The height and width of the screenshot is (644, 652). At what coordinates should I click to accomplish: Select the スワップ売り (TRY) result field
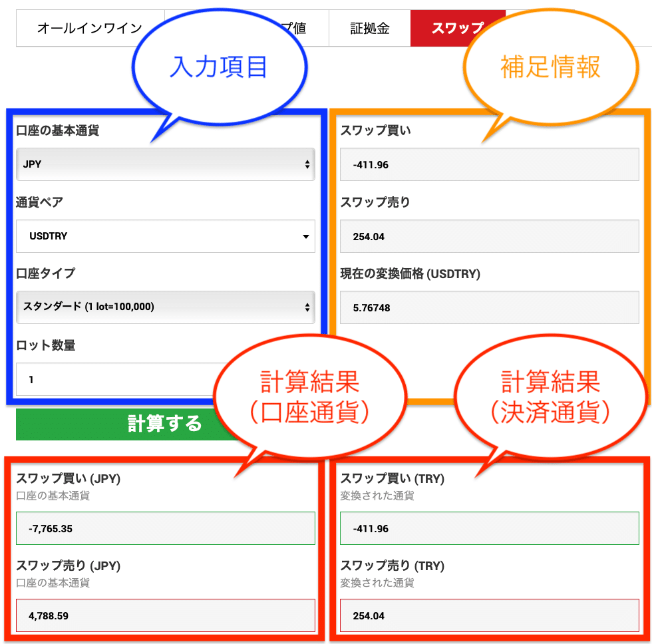(489, 615)
